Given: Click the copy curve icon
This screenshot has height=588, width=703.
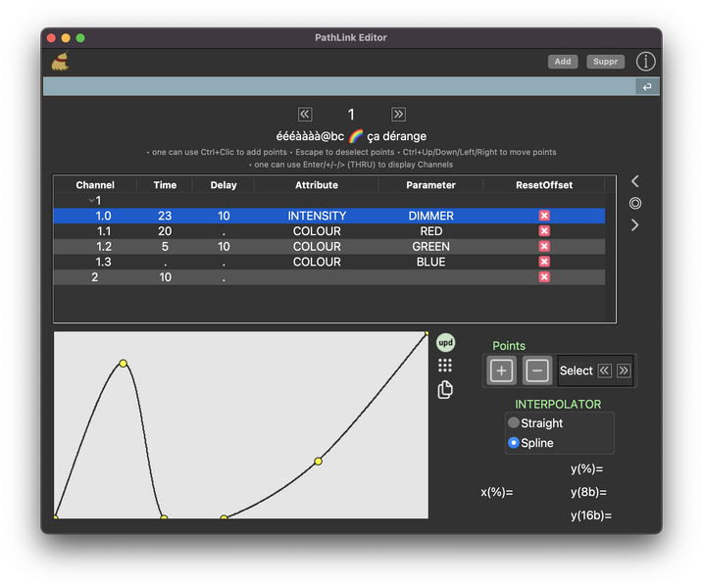Looking at the screenshot, I should coord(445,390).
